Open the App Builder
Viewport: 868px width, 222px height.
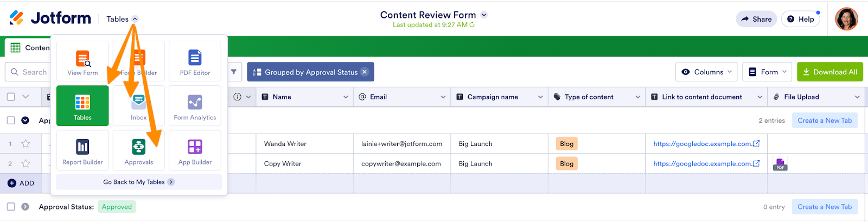coord(195,151)
